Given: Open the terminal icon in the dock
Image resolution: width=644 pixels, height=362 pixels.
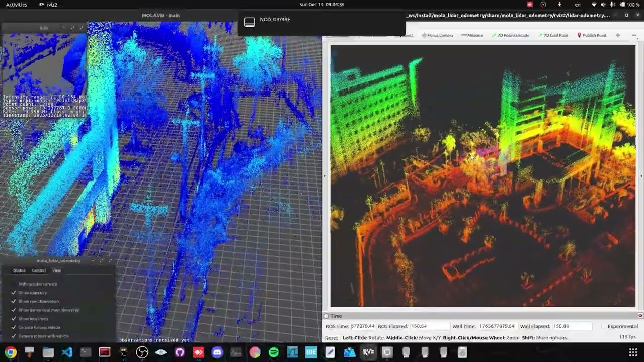Looking at the screenshot, I should point(86,352).
